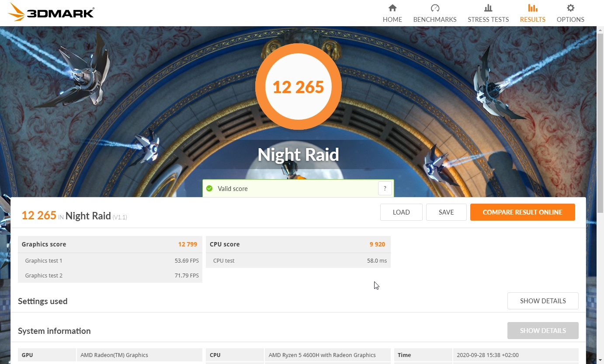
Task: Click the large 12 265 score circle
Action: click(x=299, y=87)
